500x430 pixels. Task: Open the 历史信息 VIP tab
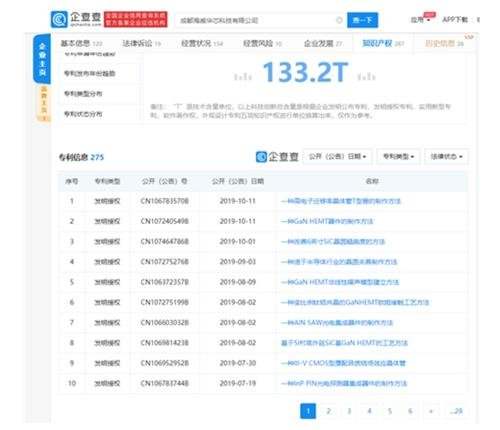pos(444,43)
